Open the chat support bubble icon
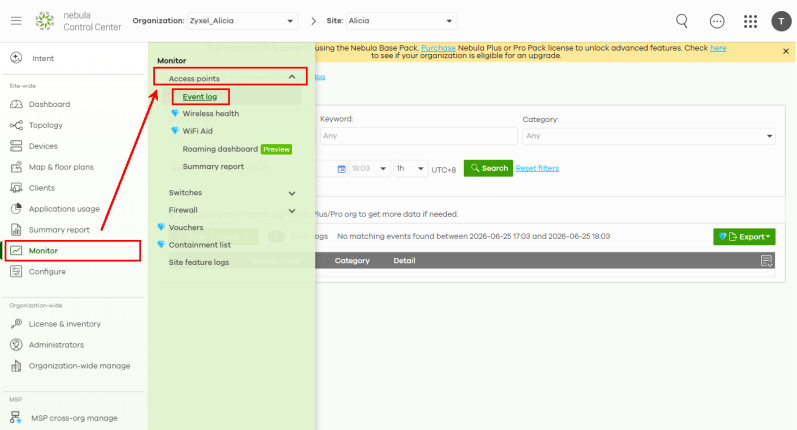The image size is (797, 430). pyautogui.click(x=717, y=21)
